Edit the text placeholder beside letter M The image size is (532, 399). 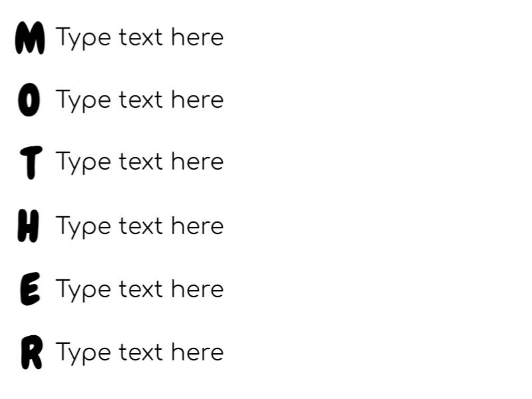tap(140, 38)
